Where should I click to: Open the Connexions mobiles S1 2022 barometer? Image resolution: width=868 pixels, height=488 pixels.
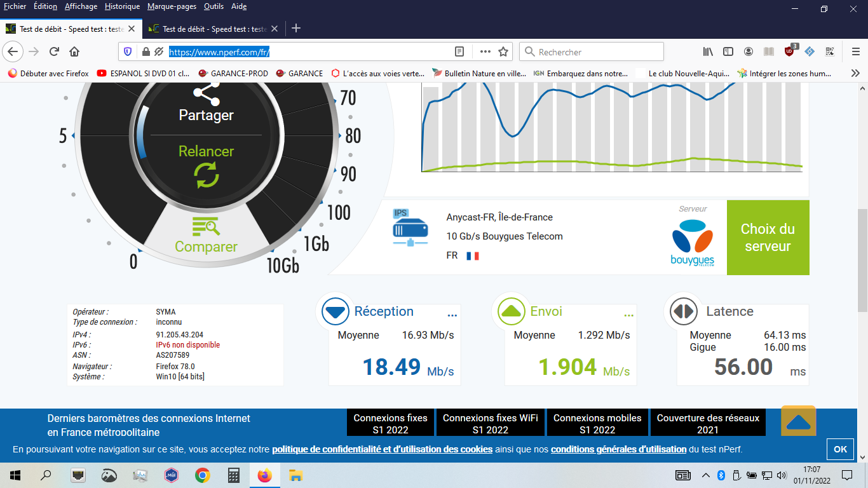(597, 423)
